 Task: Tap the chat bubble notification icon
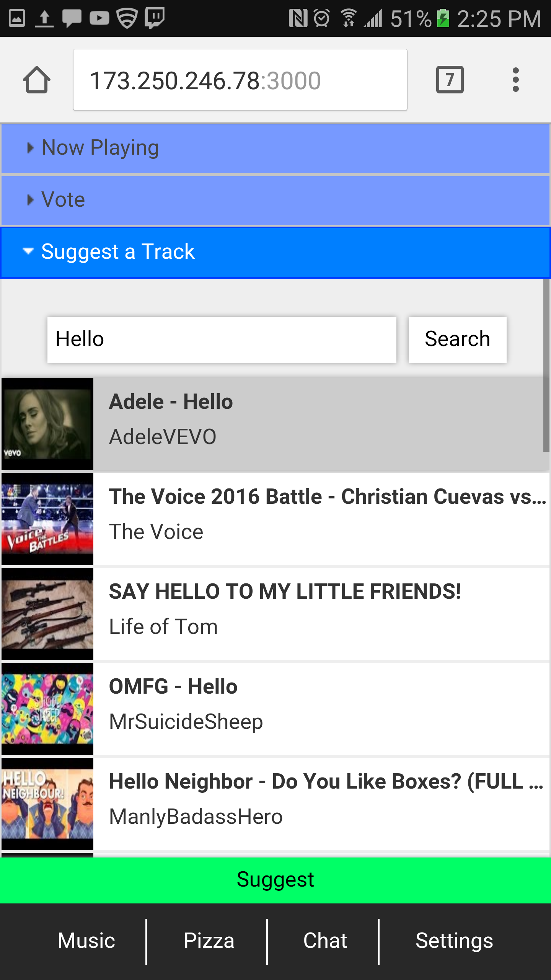[72, 18]
